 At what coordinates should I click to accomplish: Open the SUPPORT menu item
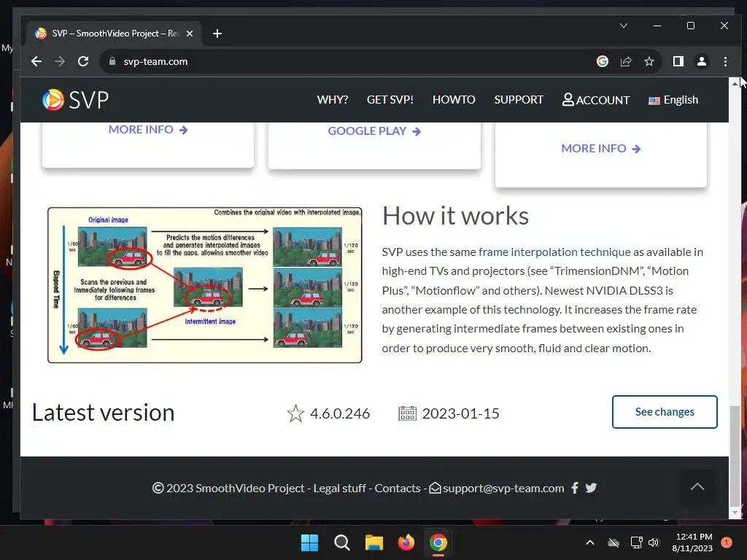click(x=519, y=99)
